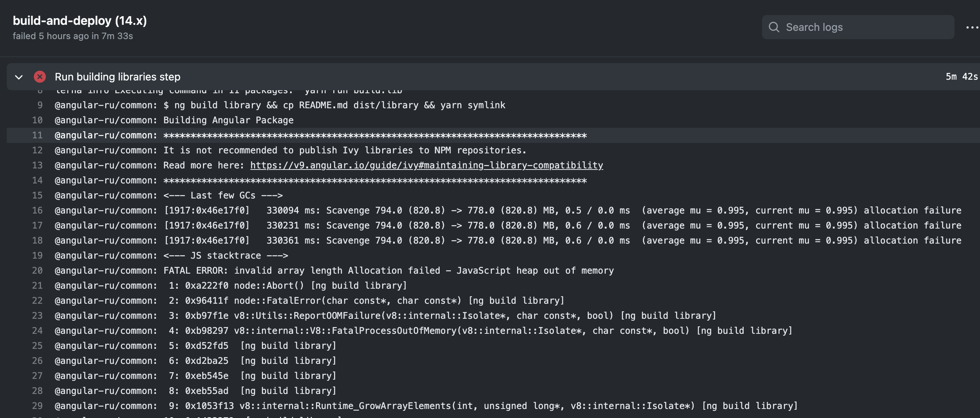
Task: Open the Ivy compatibility guide link
Action: tap(426, 165)
